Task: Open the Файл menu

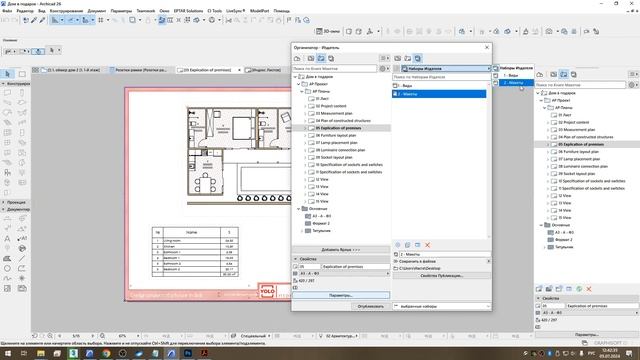Action: (7, 11)
